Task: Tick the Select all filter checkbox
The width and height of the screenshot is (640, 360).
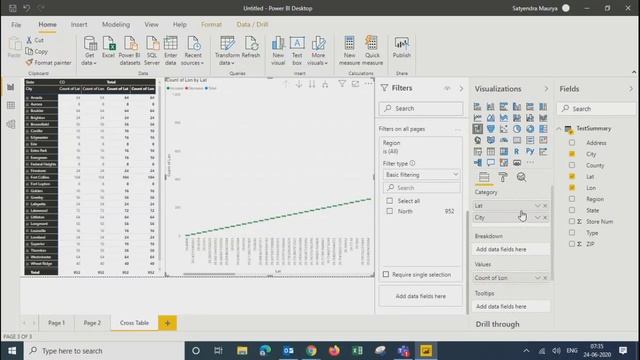Action: pyautogui.click(x=390, y=201)
